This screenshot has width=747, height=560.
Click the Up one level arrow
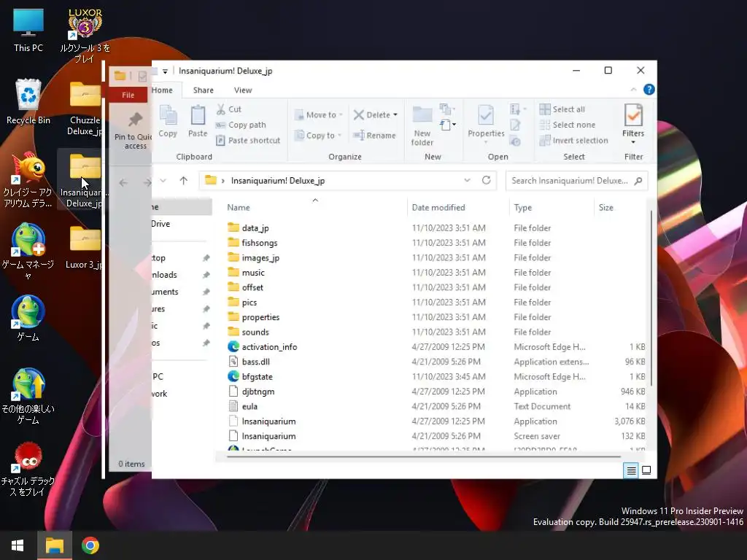(x=183, y=181)
